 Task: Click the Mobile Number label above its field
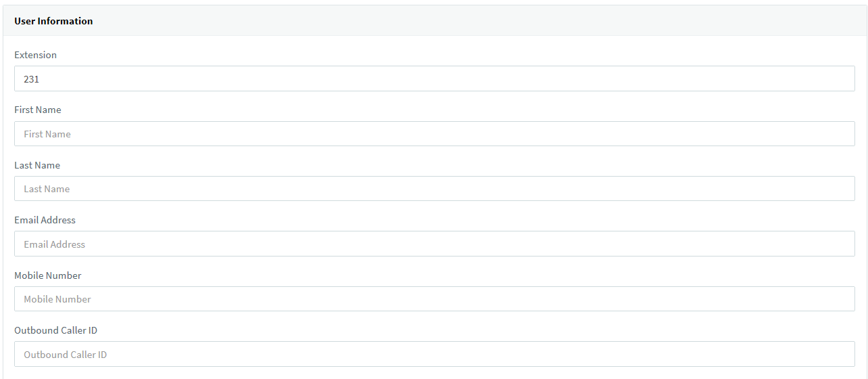47,275
